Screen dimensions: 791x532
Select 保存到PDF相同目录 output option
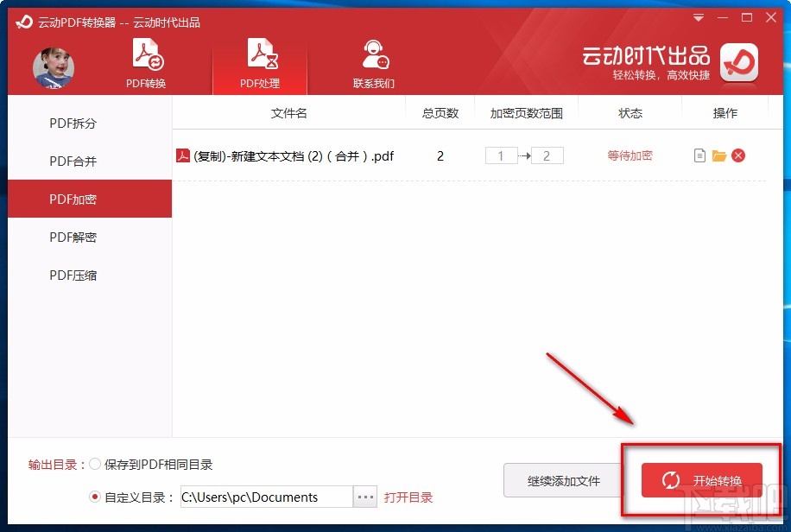(95, 464)
